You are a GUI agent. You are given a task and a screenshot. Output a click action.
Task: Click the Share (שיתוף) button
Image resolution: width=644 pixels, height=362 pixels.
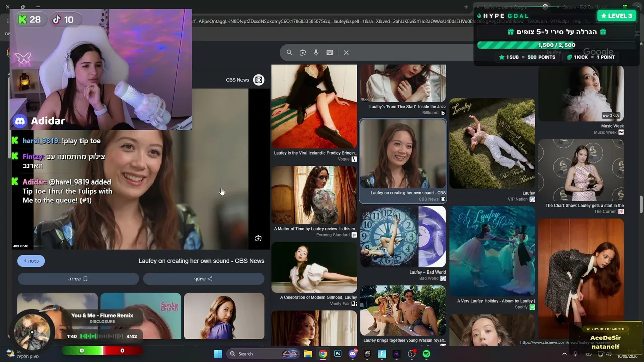(x=203, y=279)
